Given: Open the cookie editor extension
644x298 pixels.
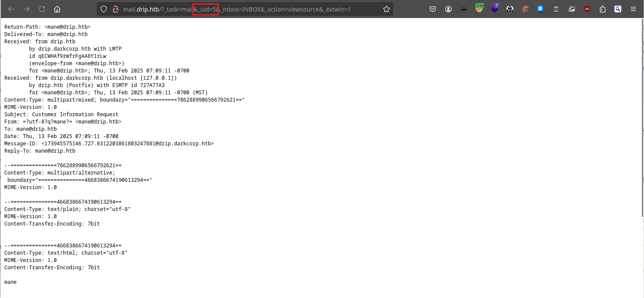Looking at the screenshot, I should (525, 9).
